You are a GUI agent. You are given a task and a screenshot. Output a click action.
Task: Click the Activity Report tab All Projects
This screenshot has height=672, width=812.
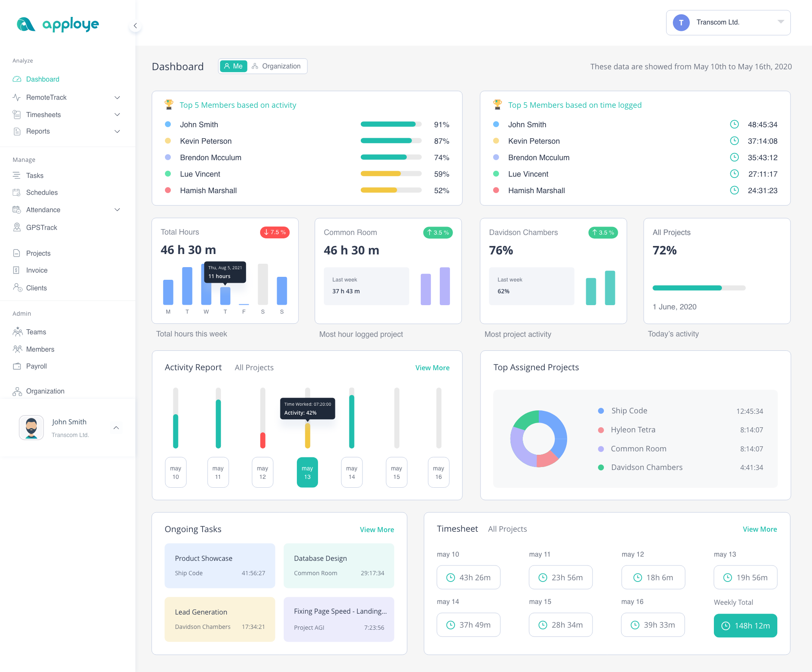[254, 367]
